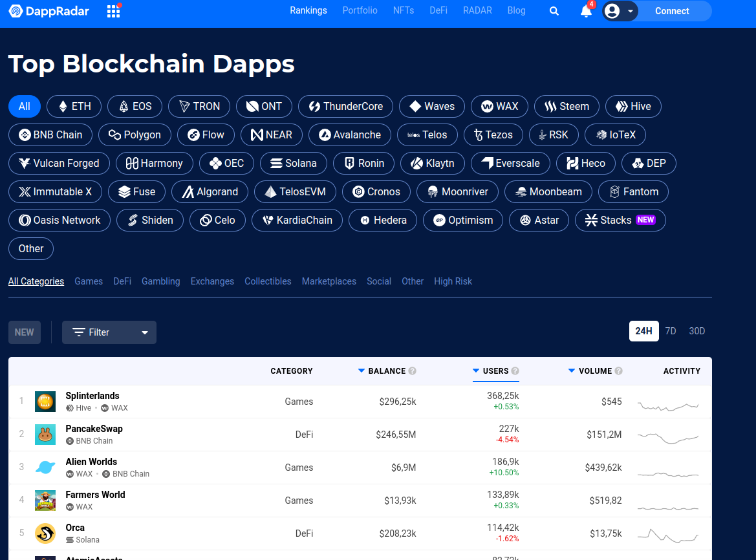756x560 pixels.
Task: Click the Alien Worlds planet icon
Action: pyautogui.click(x=45, y=468)
